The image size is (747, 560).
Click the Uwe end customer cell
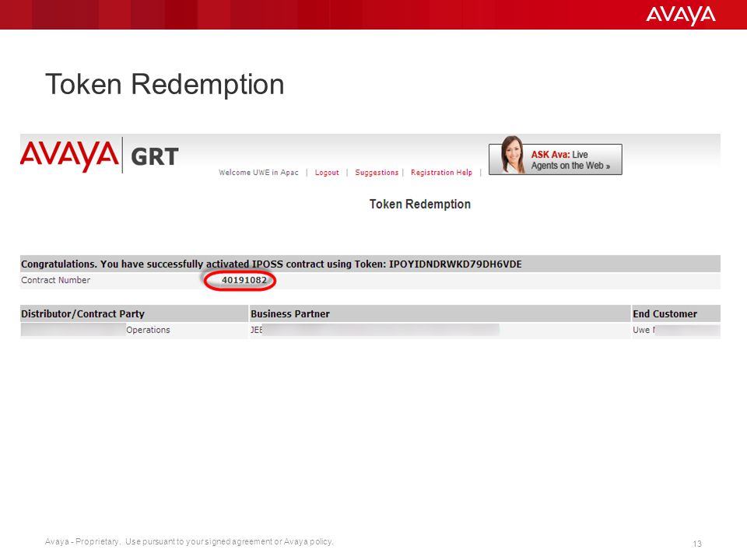tap(675, 330)
